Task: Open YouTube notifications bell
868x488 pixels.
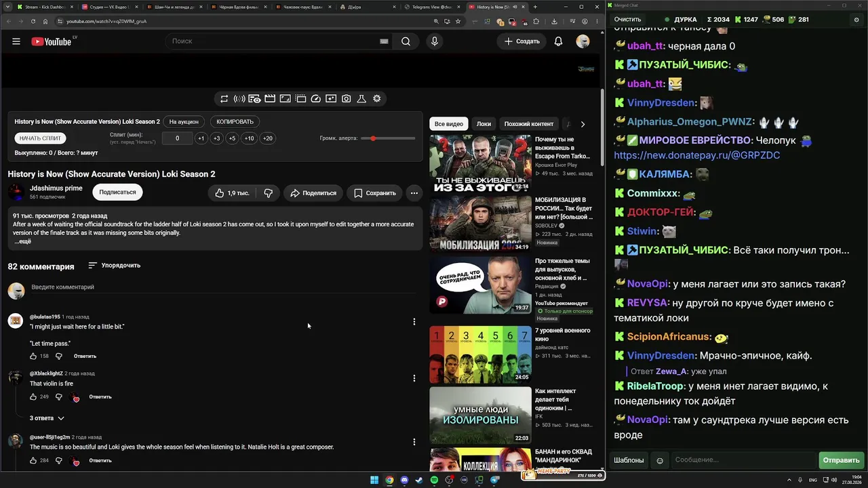Action: coord(558,41)
